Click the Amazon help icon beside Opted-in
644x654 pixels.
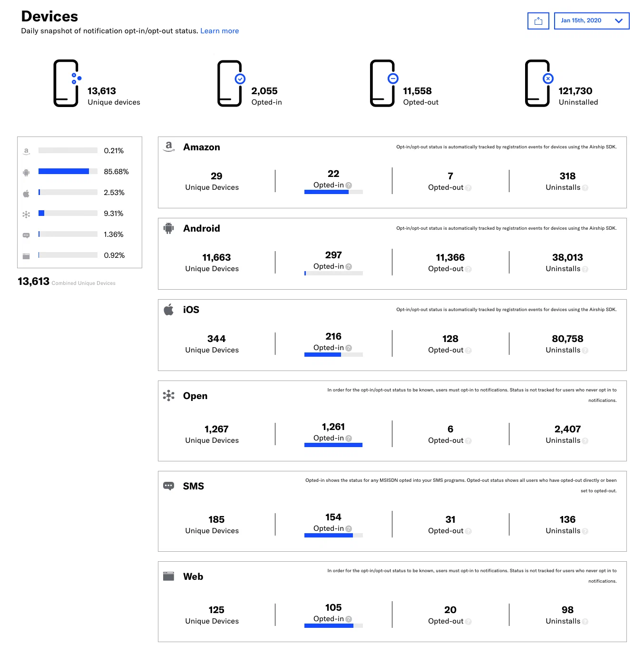pos(349,185)
